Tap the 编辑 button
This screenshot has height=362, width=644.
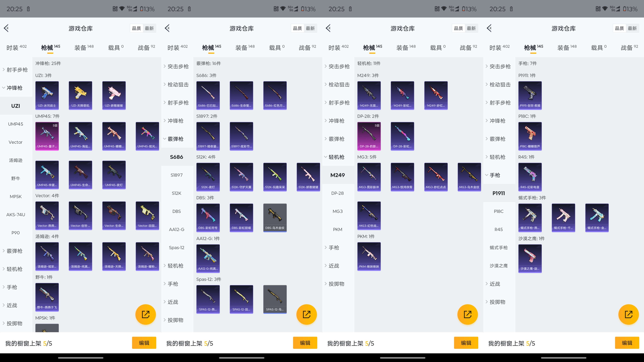144,343
